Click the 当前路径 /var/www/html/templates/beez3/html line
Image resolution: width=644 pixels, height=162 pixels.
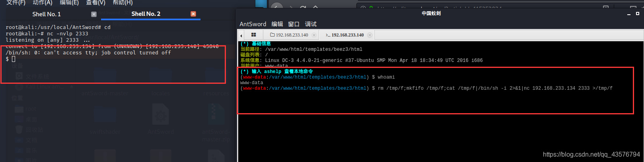[302, 49]
